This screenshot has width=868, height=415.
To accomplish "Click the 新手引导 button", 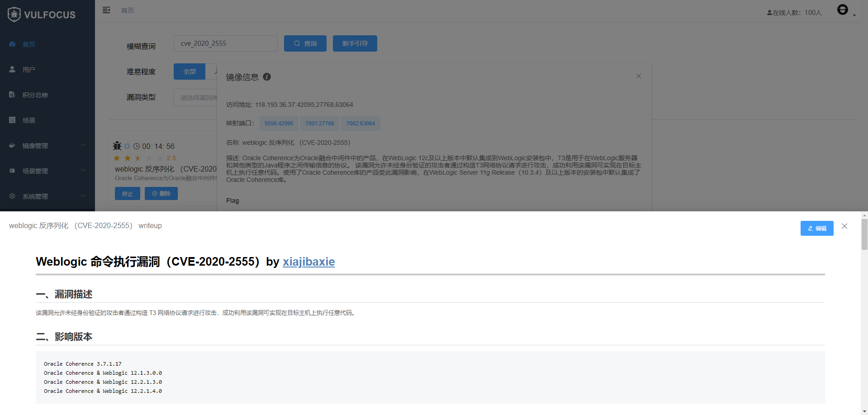I will [x=355, y=43].
